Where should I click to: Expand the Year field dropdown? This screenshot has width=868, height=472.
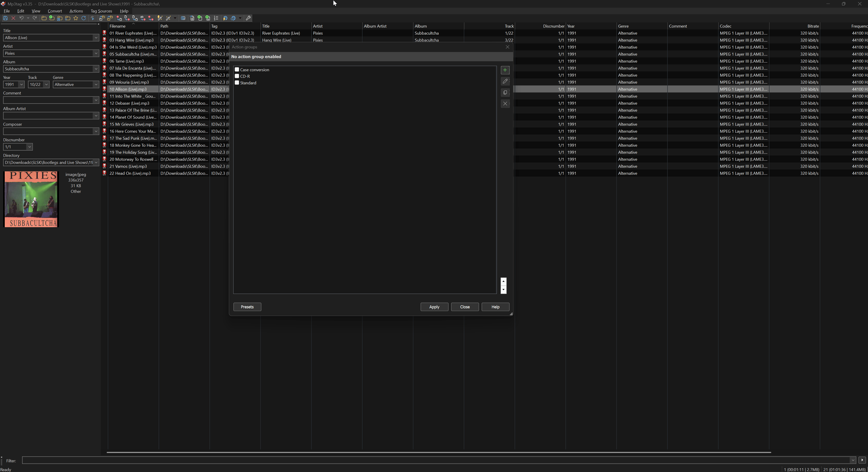(x=21, y=85)
